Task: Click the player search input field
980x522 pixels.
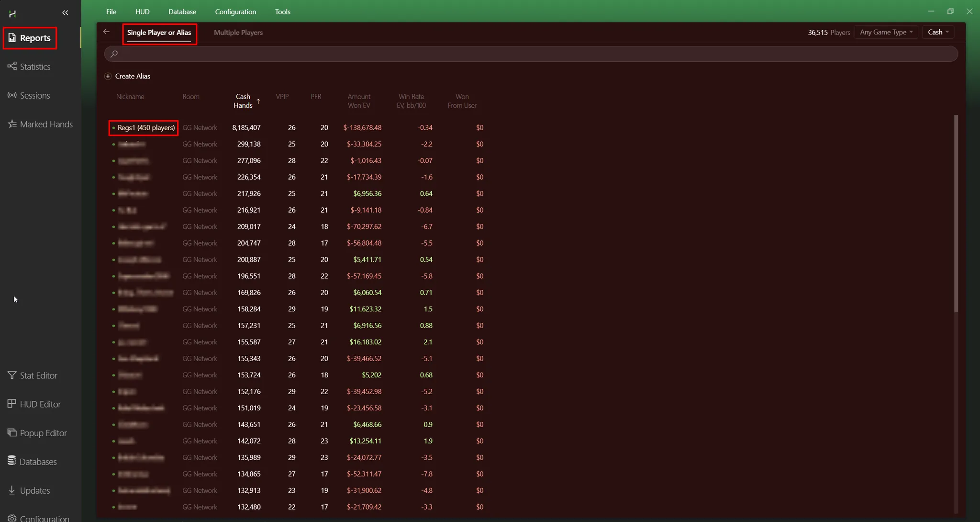Action: point(530,54)
